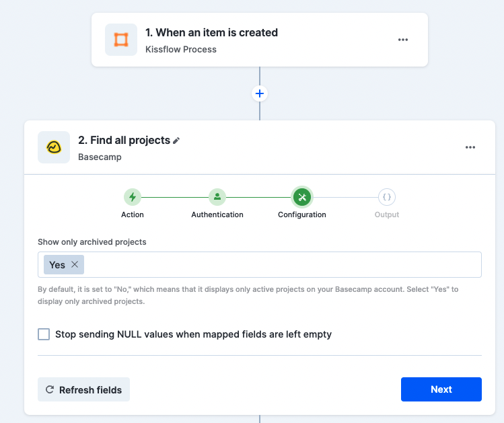Image resolution: width=504 pixels, height=423 pixels.
Task: Click the plus icon to add step
Action: pyautogui.click(x=260, y=93)
